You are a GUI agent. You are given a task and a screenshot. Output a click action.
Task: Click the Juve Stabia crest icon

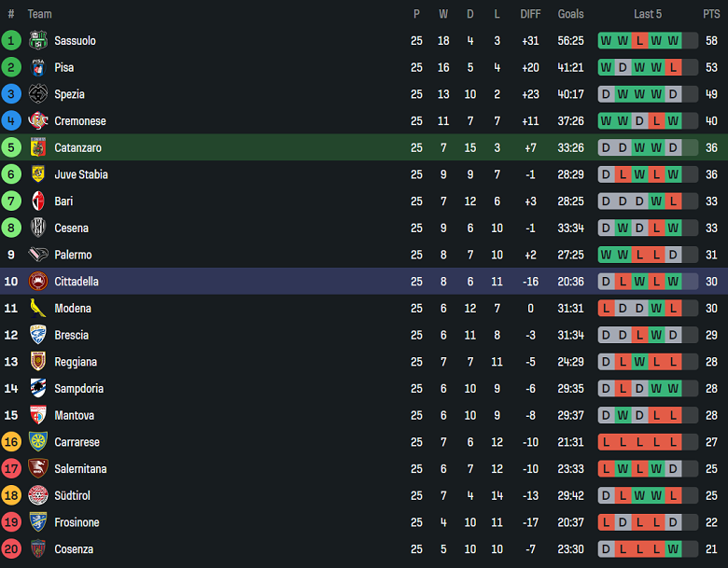38,174
